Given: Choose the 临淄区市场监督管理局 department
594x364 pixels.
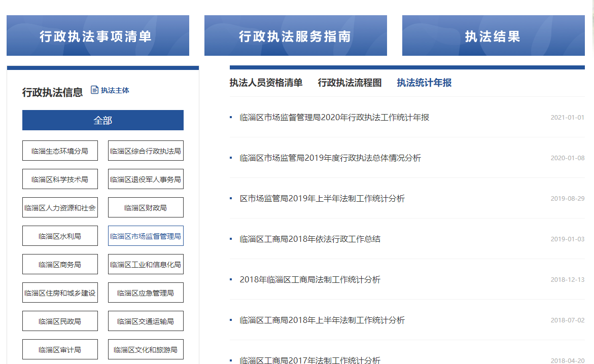Looking at the screenshot, I should (x=146, y=236).
